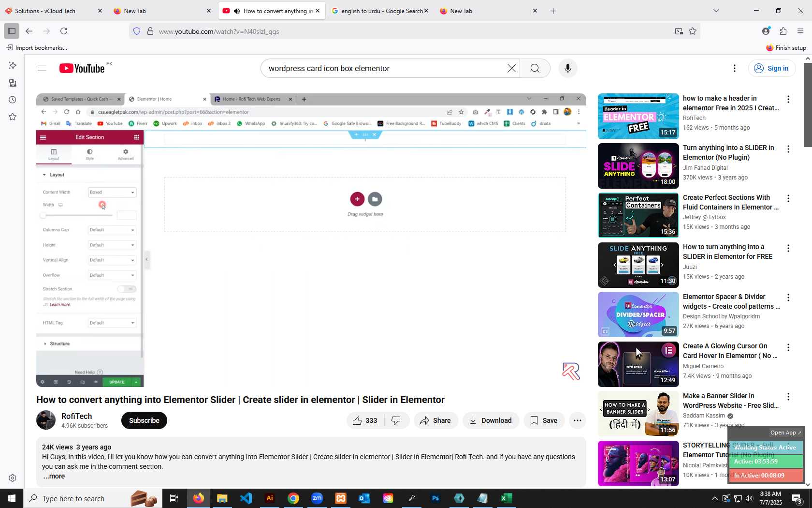Open options for Create A Glowing Cursor video

coord(788,347)
